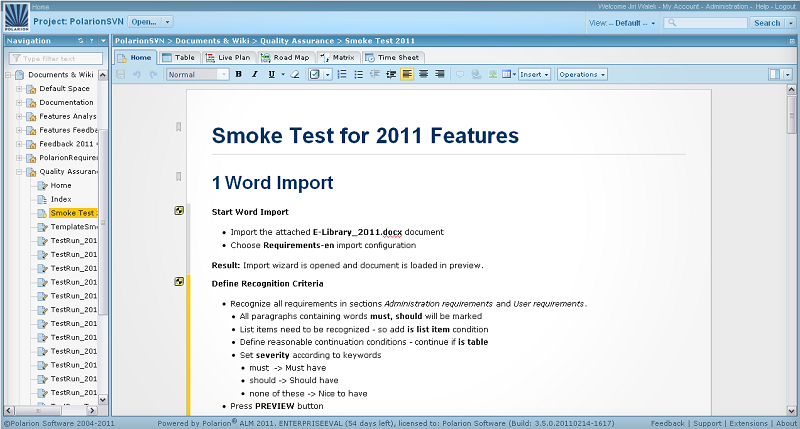Align text right

[440, 74]
